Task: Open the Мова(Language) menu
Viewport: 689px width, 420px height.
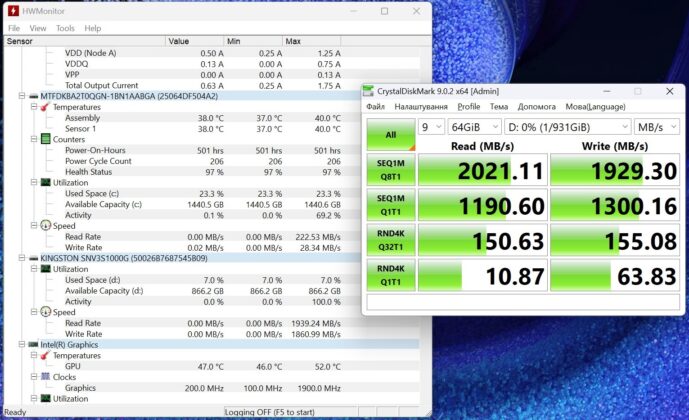Action: pyautogui.click(x=595, y=107)
